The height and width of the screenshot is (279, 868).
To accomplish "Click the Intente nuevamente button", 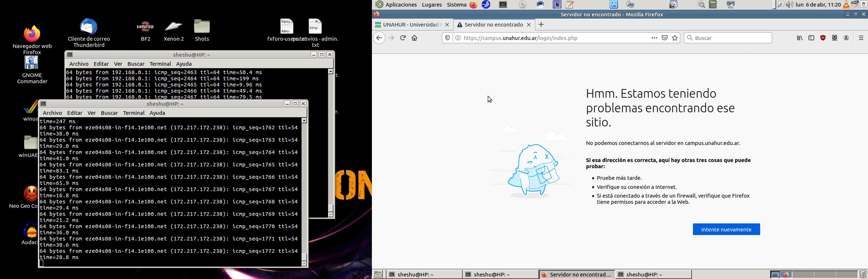I will click(726, 229).
